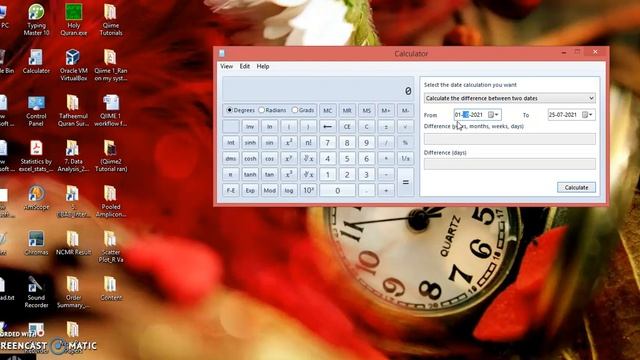This screenshot has width=640, height=360.
Task: Click the MR memory recall button
Action: click(x=347, y=110)
